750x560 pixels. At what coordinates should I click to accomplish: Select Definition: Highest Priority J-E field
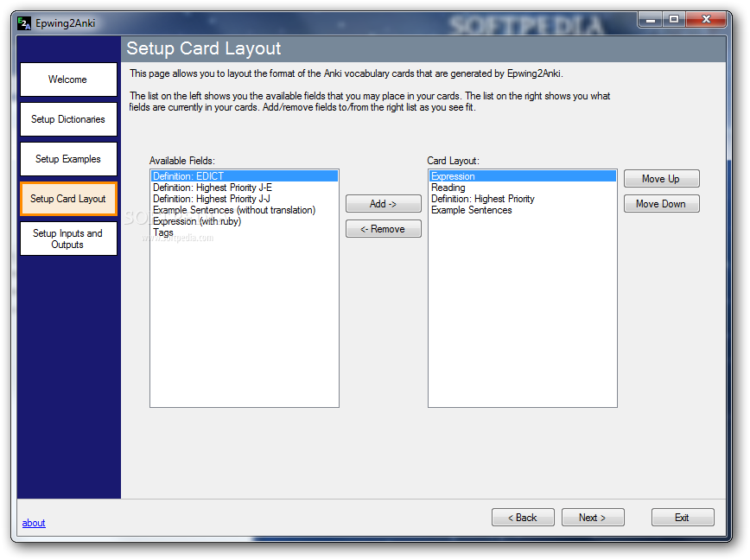pyautogui.click(x=245, y=188)
